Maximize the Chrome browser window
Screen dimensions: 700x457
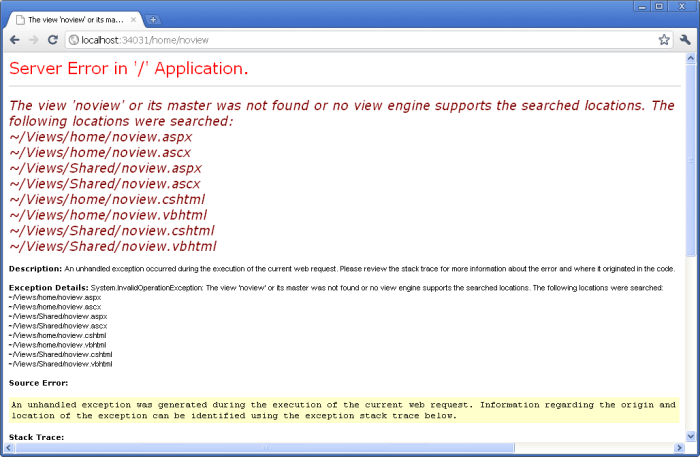pos(660,6)
